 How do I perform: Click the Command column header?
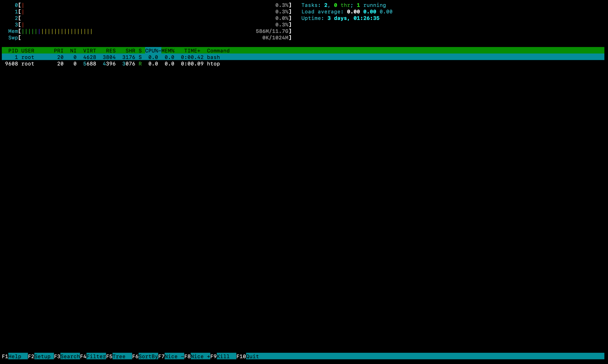tap(218, 51)
